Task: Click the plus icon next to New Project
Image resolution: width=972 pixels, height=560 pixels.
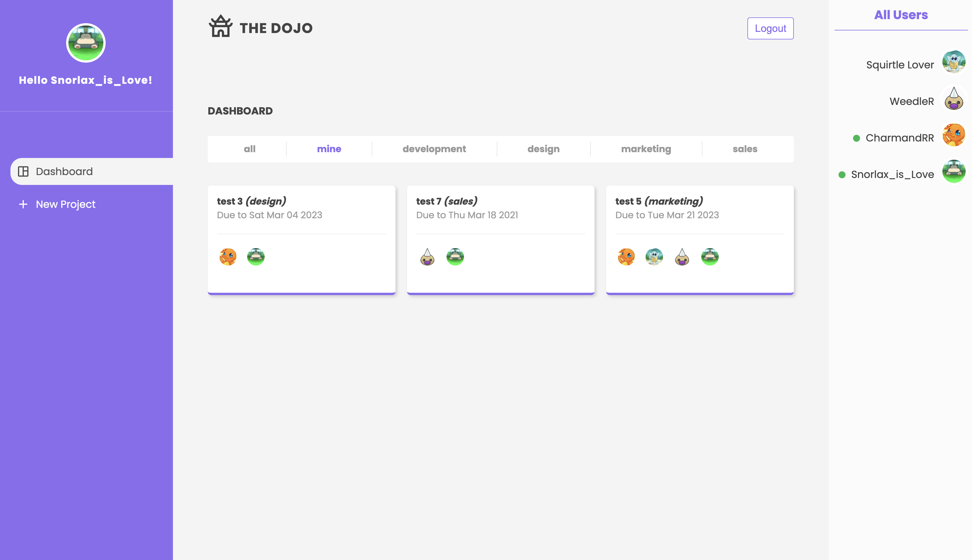Action: (x=23, y=204)
